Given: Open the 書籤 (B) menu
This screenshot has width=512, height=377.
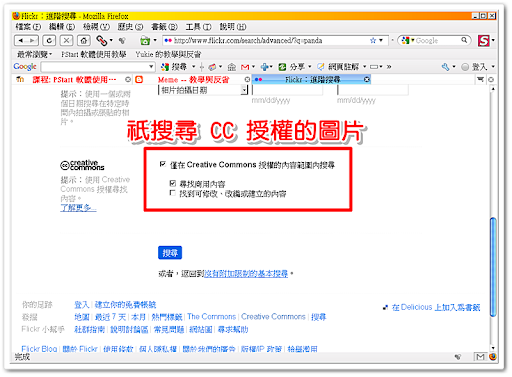Looking at the screenshot, I should tap(164, 27).
